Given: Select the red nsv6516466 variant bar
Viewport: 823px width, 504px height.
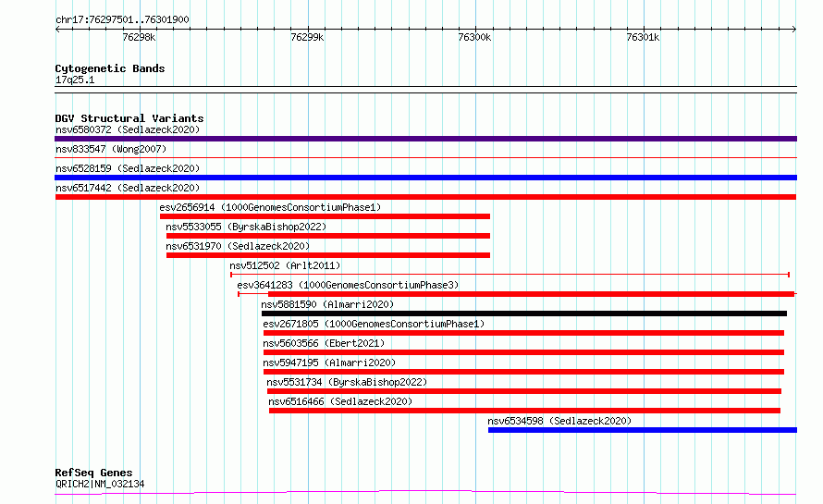Looking at the screenshot, I should (x=525, y=411).
